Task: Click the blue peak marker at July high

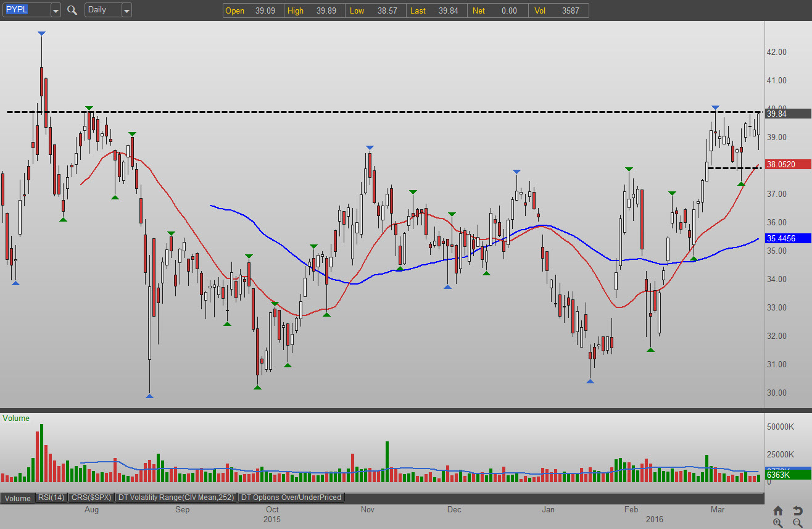Action: [x=41, y=33]
